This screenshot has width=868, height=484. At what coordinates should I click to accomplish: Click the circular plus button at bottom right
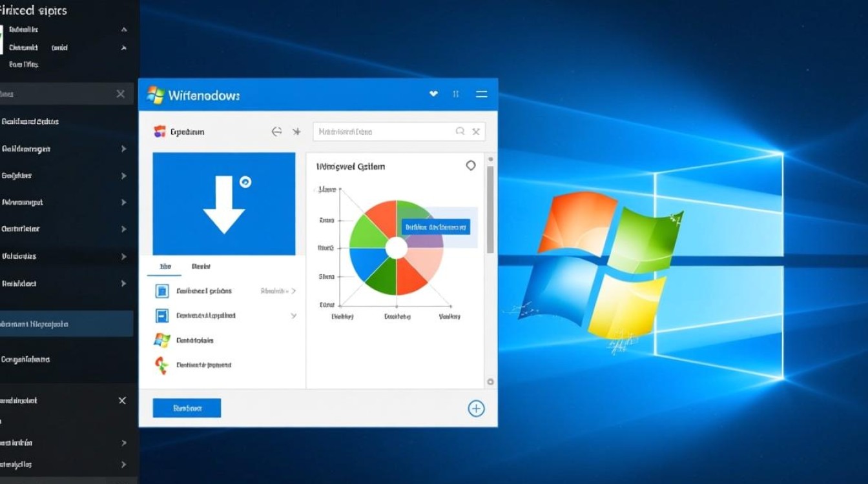click(476, 408)
